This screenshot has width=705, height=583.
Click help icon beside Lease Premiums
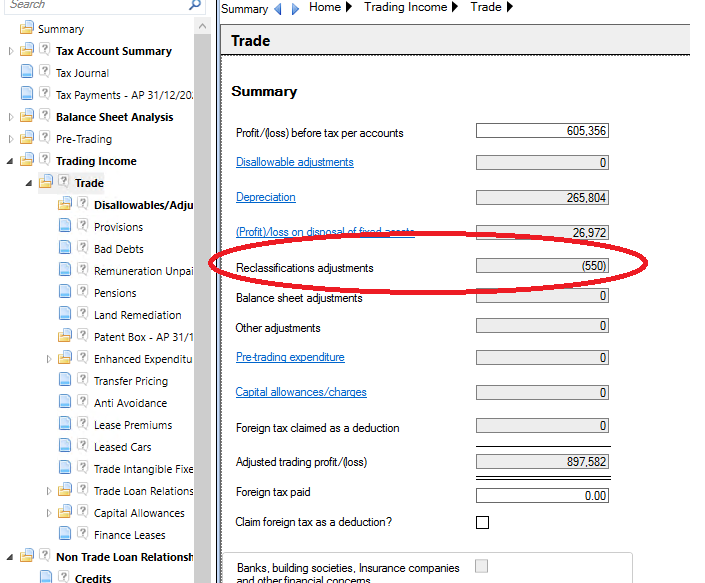coord(82,423)
